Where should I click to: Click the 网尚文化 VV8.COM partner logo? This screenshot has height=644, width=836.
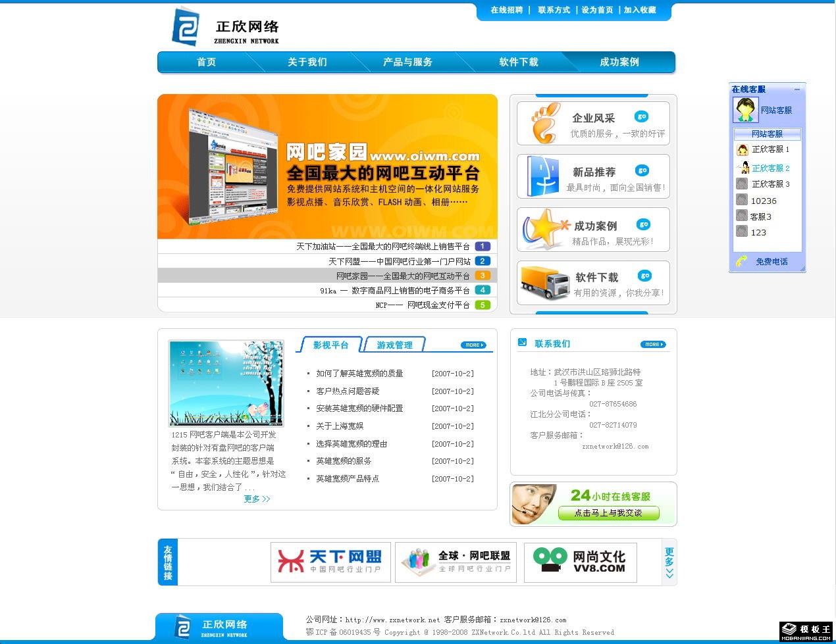point(581,562)
